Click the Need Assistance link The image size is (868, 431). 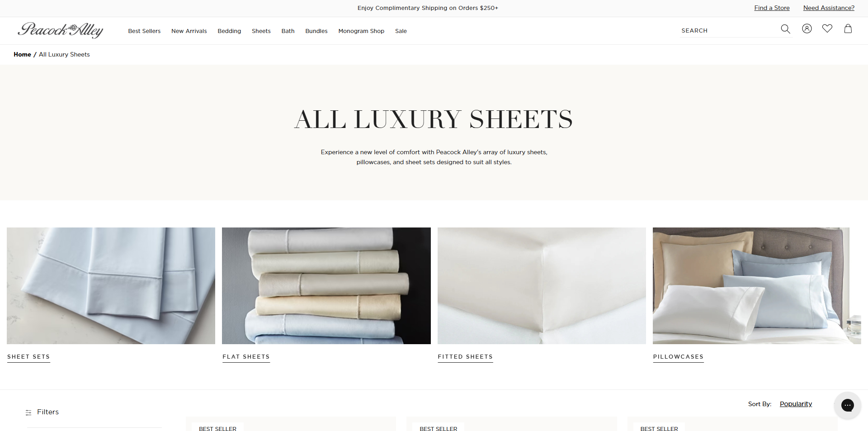pos(829,8)
